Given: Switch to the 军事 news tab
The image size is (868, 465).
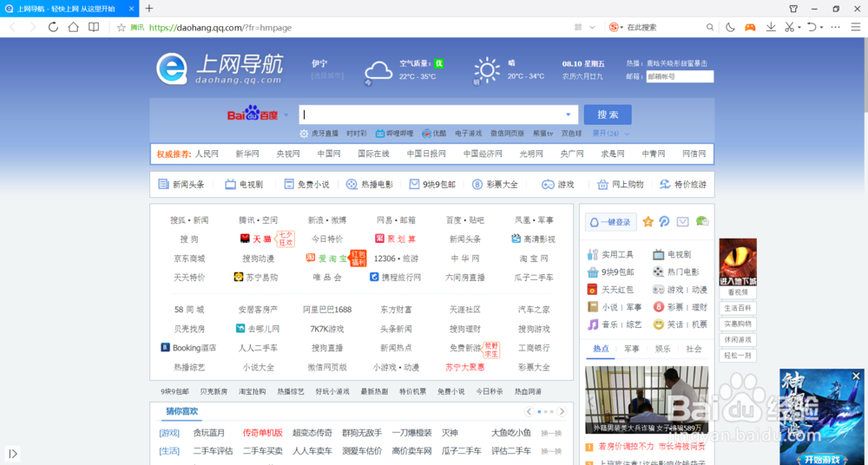Looking at the screenshot, I should point(632,349).
